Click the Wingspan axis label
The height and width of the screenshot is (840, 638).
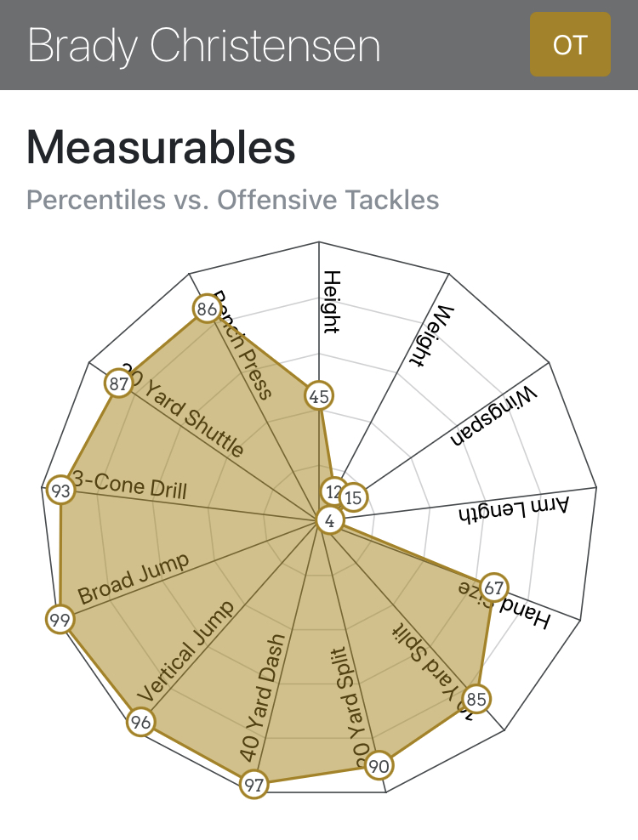click(493, 416)
